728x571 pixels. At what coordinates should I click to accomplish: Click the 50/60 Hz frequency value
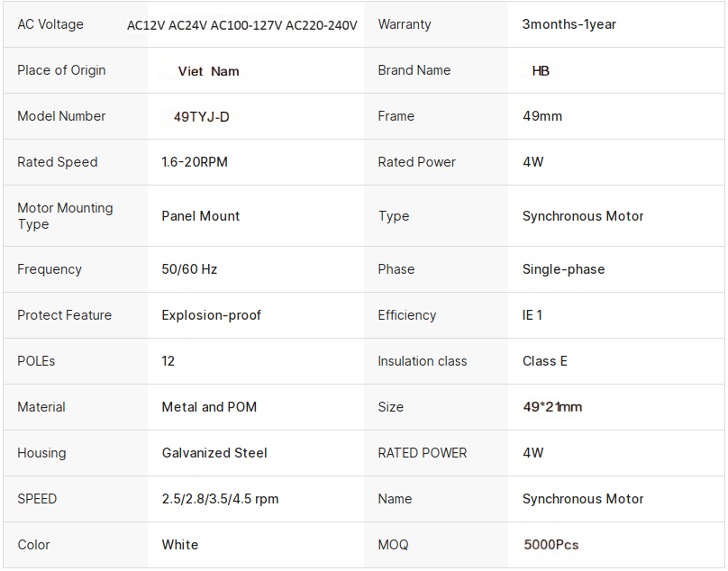click(x=189, y=269)
